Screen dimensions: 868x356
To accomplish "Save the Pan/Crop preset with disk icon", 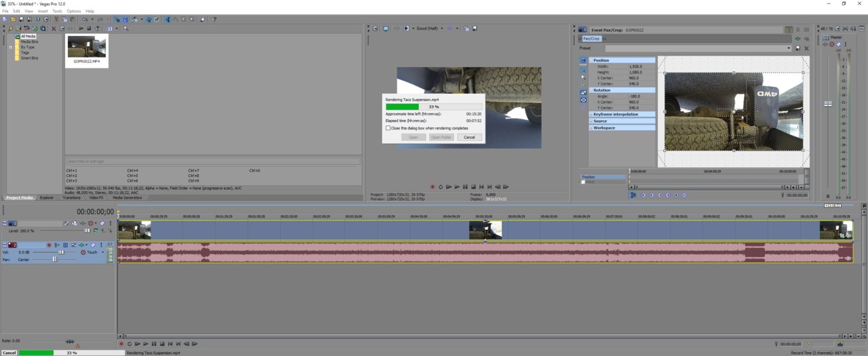I will tap(797, 48).
